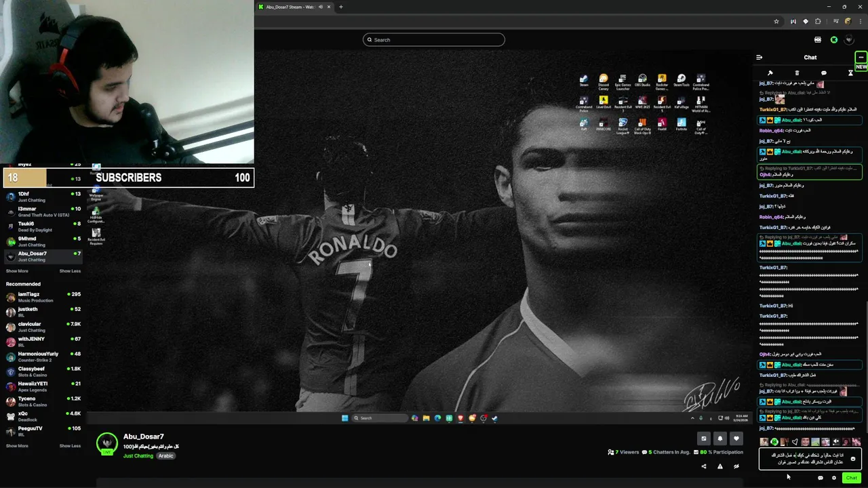Open a new browser tab with plus
Image resolution: width=868 pixels, height=488 pixels.
click(x=341, y=7)
